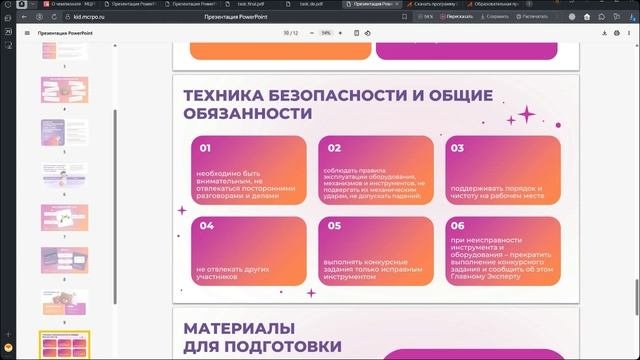This screenshot has height=360, width=640.
Task: Close the active 'Презентация PowerPoint' tab
Action: pos(397,4)
